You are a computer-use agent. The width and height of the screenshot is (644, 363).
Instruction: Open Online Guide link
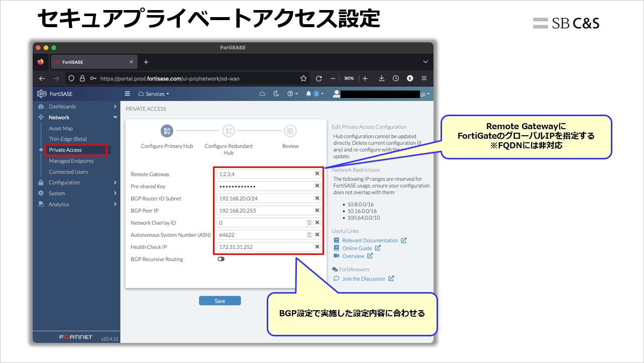[x=357, y=248]
